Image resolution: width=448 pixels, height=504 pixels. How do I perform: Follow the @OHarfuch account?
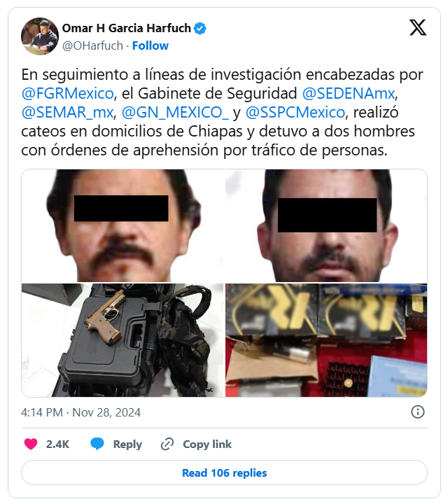tap(150, 45)
